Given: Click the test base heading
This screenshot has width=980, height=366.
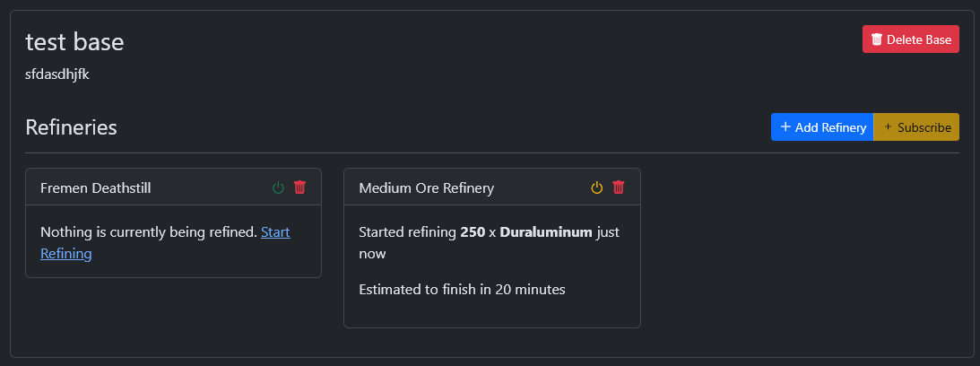Looking at the screenshot, I should (74, 42).
